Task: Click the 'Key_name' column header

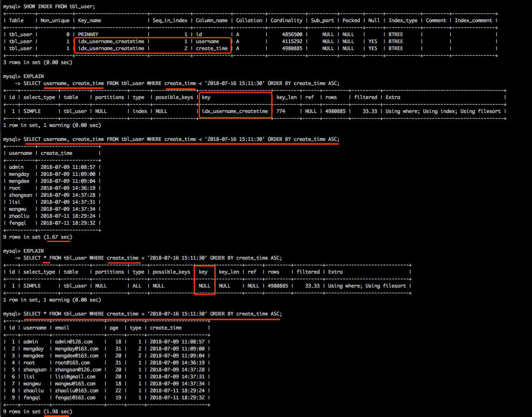Action: [90, 21]
